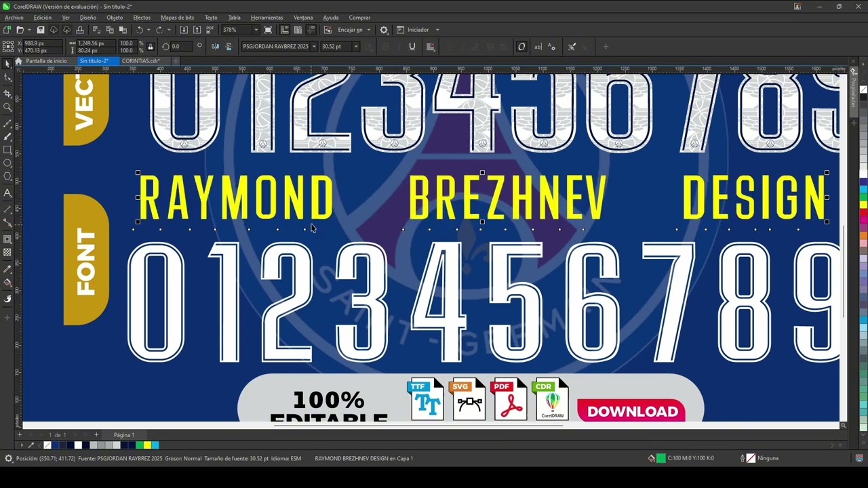Expand the font size 30.52 pt dropdown
This screenshot has height=488, width=868.
point(356,47)
